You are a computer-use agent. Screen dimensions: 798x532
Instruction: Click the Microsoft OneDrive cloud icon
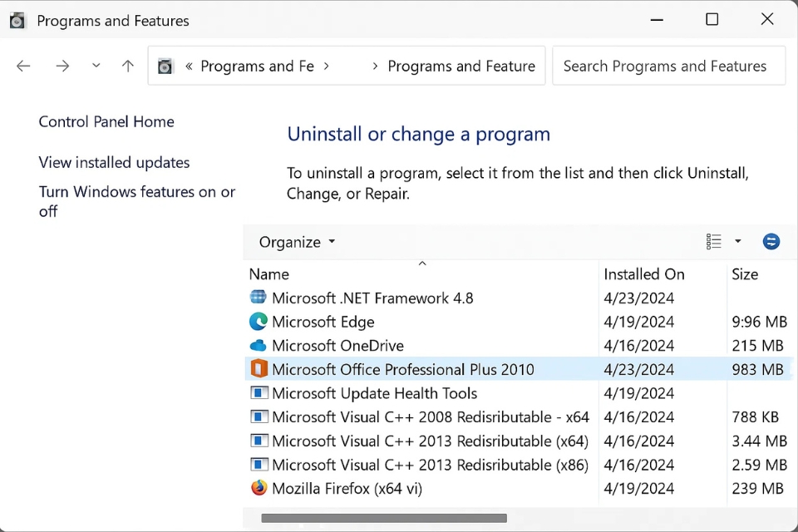click(259, 346)
